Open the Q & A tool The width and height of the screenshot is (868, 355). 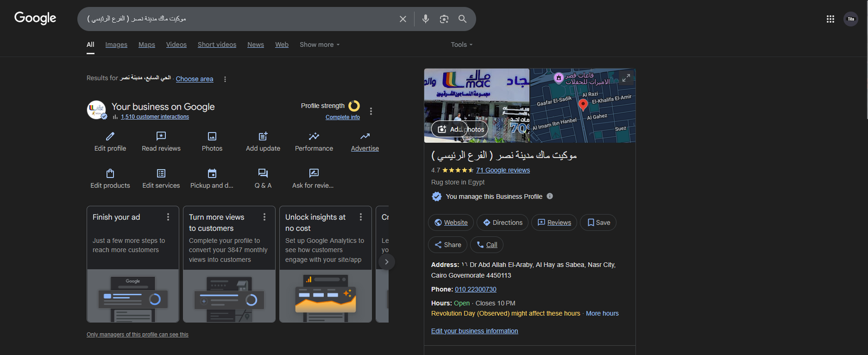pyautogui.click(x=263, y=173)
